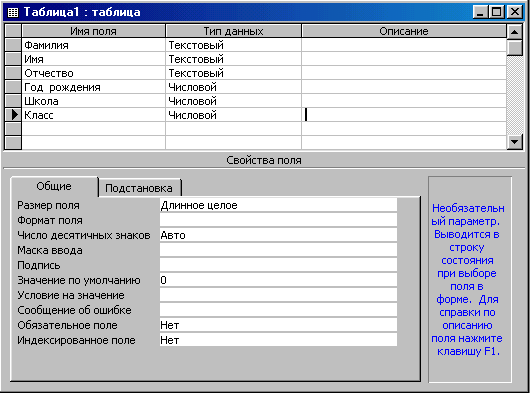Image resolution: width=530 pixels, height=393 pixels.
Task: Click the Имя field name cell
Action: (94, 59)
